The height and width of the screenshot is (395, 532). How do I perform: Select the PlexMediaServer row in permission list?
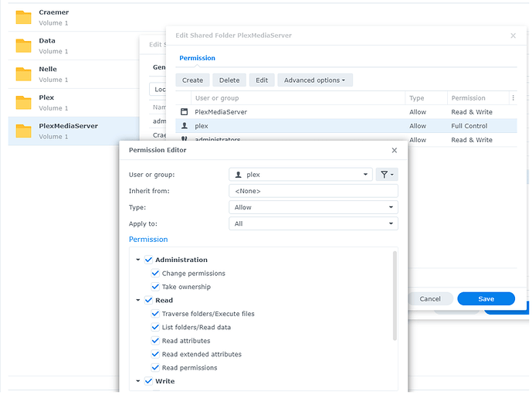(x=346, y=112)
